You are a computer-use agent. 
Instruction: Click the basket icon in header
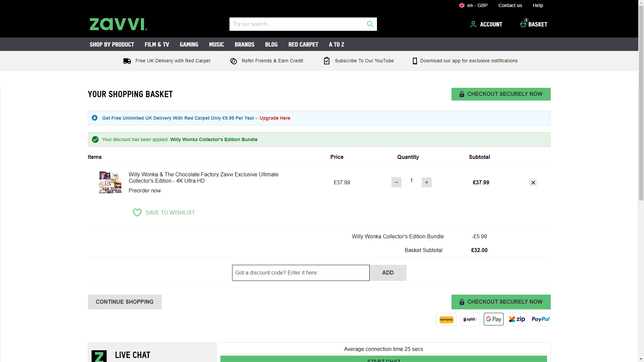(523, 24)
